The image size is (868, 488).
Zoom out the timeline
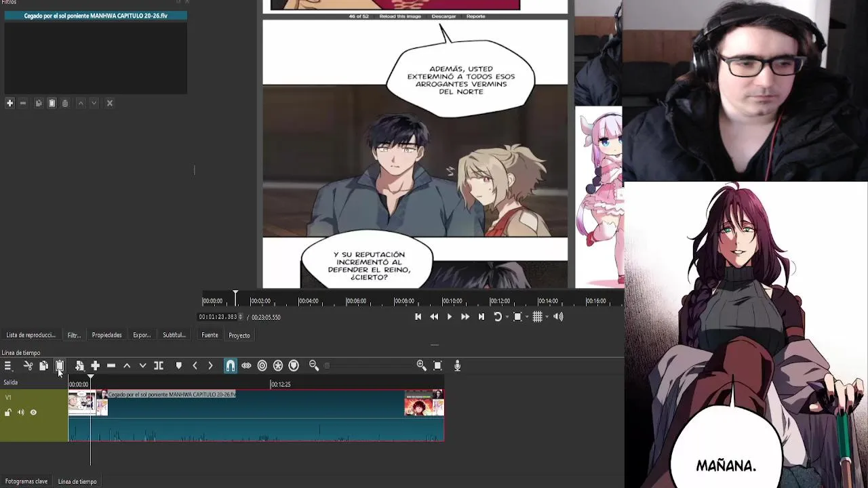pos(314,365)
